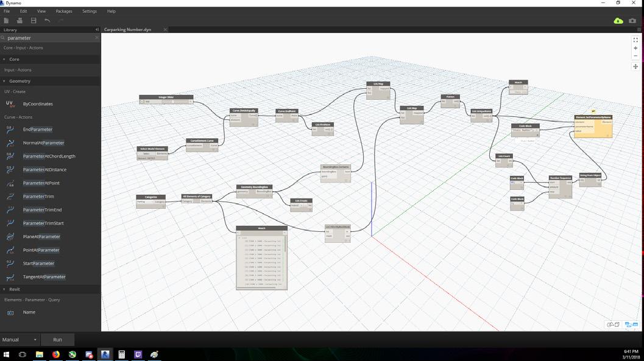This screenshot has width=644, height=361.
Task: Click the List.FilterByBoolMask node
Action: coord(338,233)
